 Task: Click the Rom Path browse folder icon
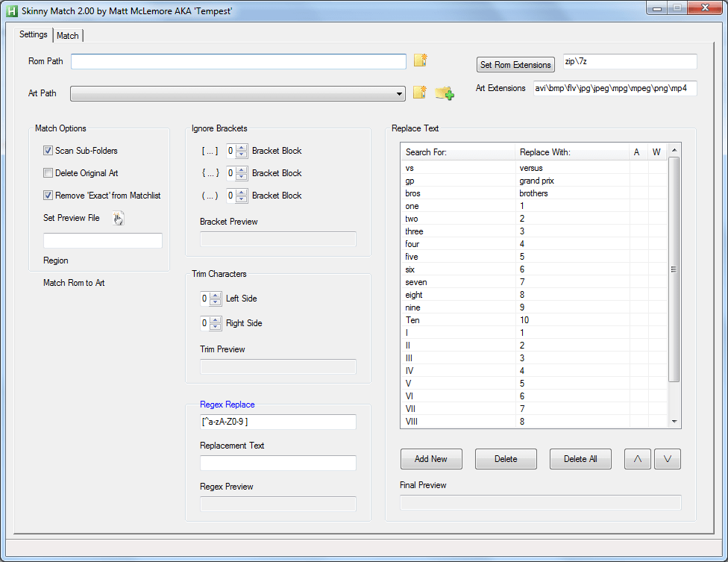(x=421, y=60)
